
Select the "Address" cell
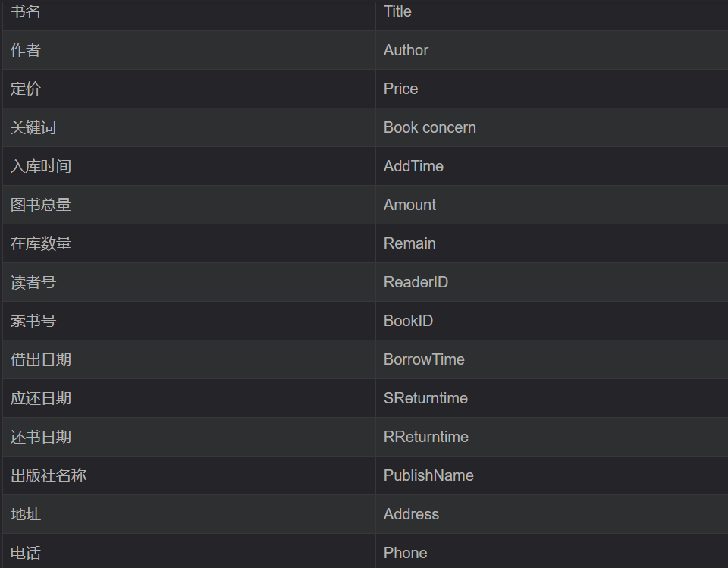(x=412, y=515)
